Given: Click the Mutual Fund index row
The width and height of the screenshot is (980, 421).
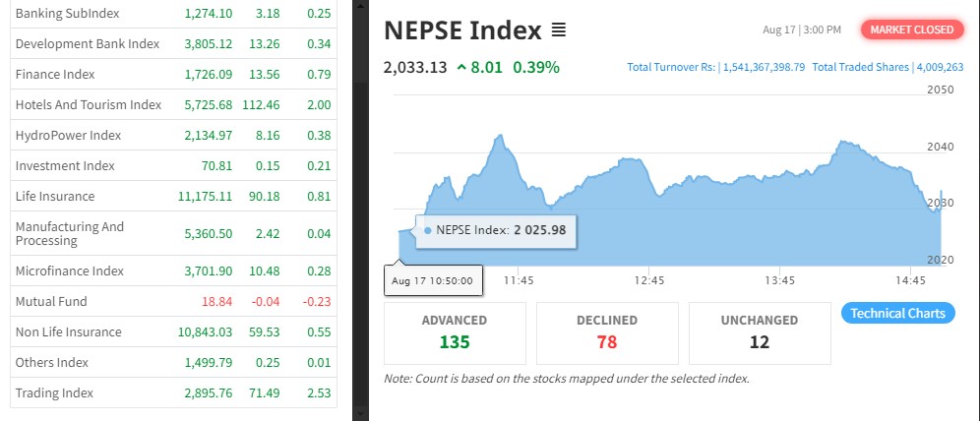Looking at the screenshot, I should [51, 301].
